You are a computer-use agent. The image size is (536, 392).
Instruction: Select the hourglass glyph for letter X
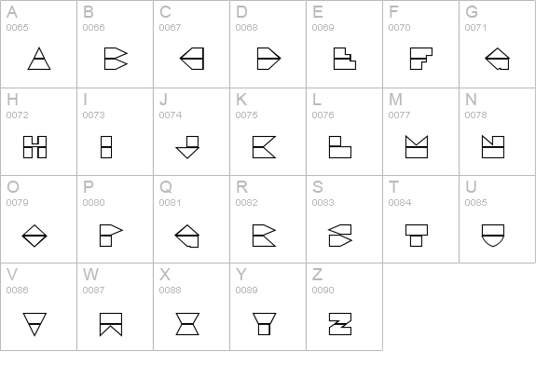click(x=187, y=324)
